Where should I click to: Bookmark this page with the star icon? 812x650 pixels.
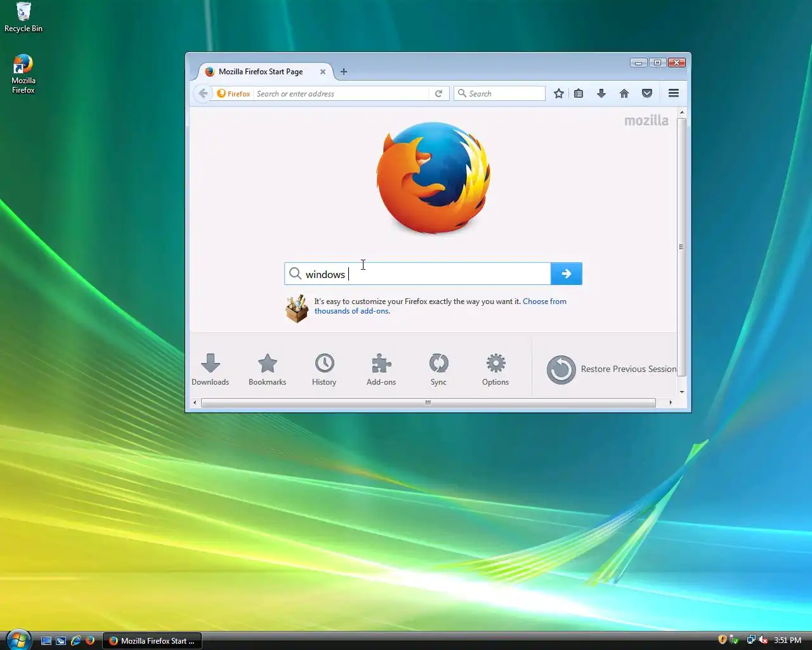click(x=559, y=93)
